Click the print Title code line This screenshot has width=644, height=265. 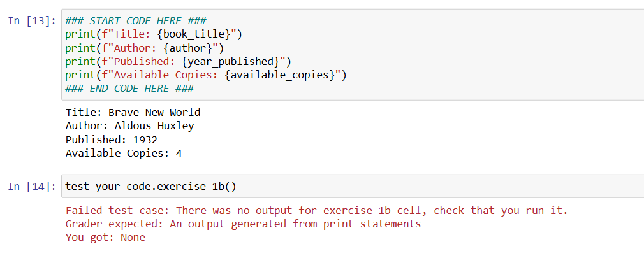(154, 34)
